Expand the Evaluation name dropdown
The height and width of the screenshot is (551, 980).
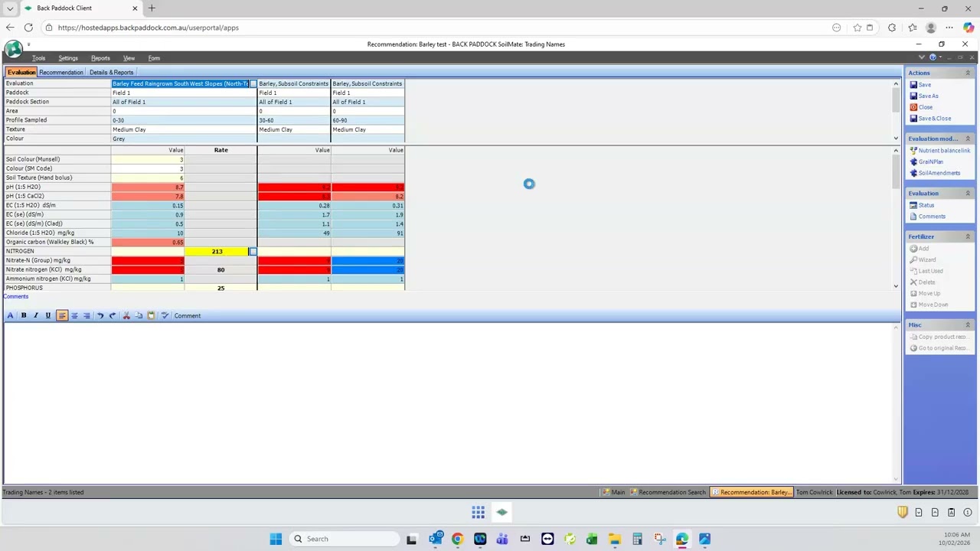tap(253, 83)
